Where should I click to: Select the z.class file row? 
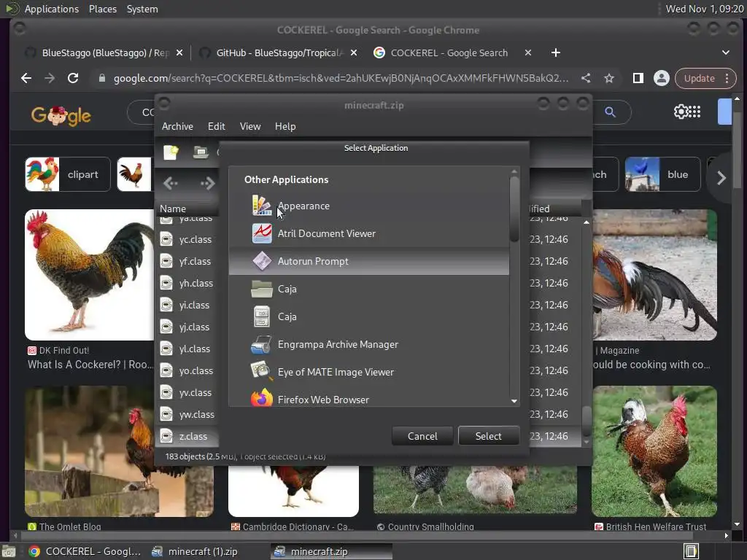tap(187, 436)
